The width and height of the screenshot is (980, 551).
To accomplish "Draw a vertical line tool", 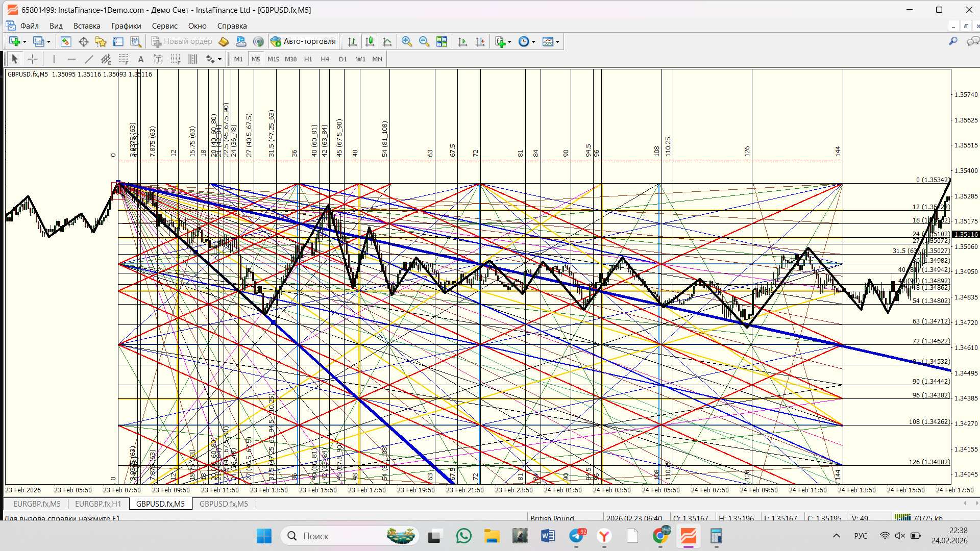I will pyautogui.click(x=54, y=59).
